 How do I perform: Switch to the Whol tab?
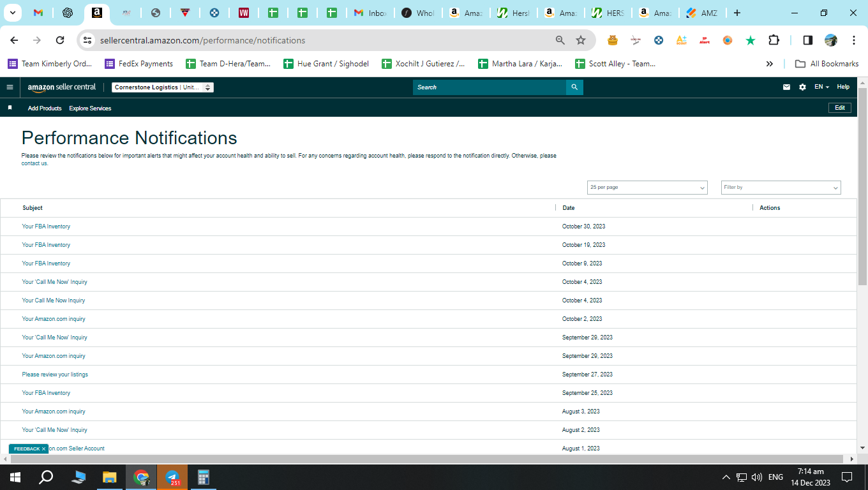418,13
